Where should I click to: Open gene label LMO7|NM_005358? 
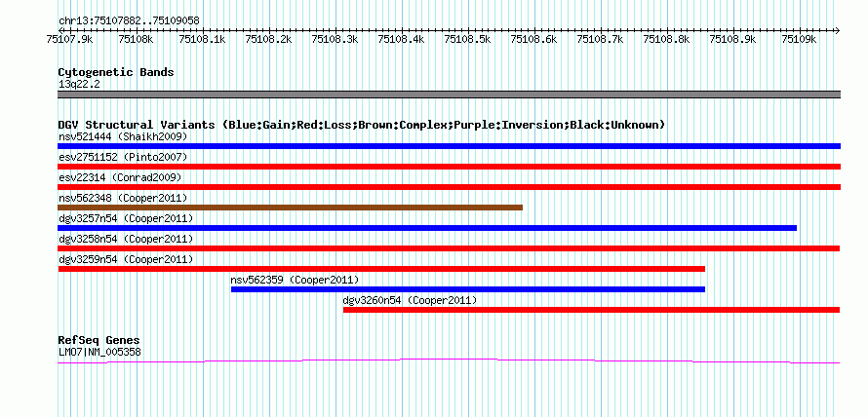pyautogui.click(x=99, y=352)
